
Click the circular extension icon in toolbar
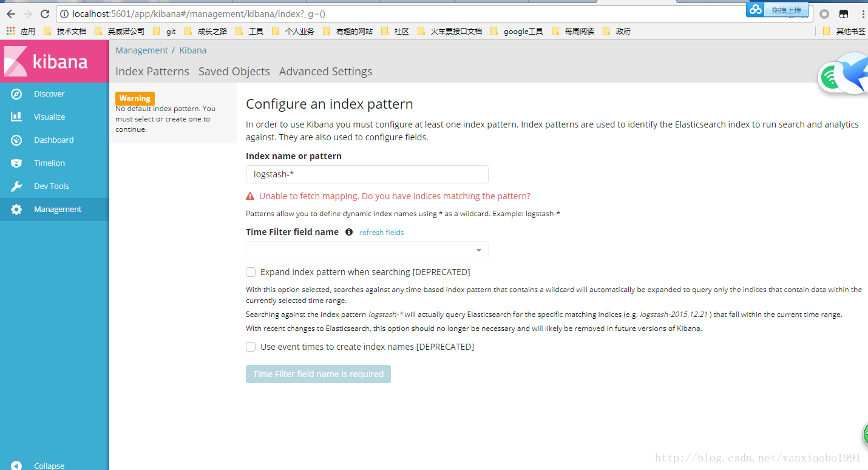point(824,13)
